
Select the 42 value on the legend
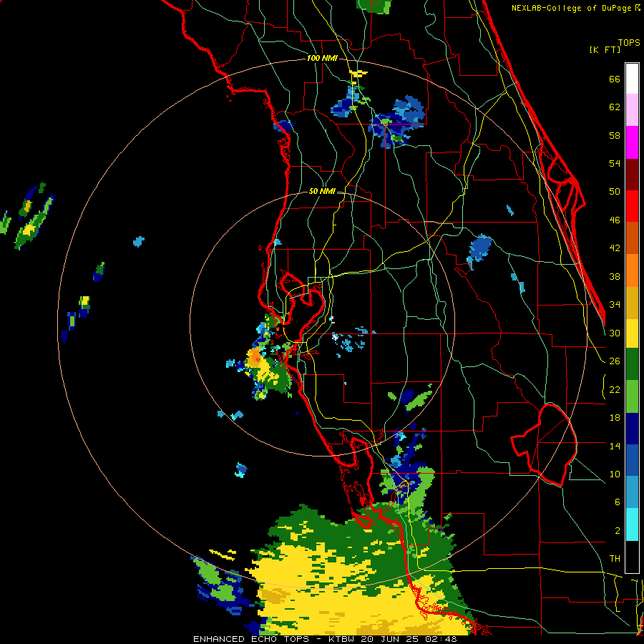pyautogui.click(x=615, y=248)
